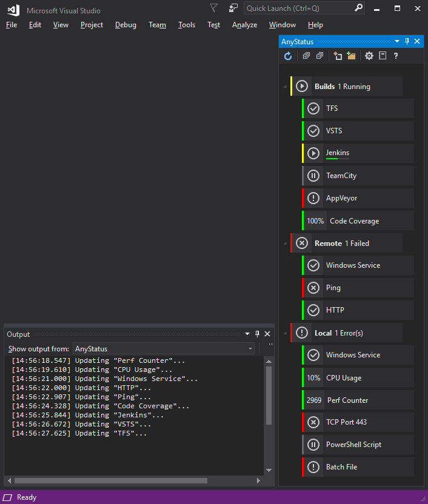Image resolution: width=428 pixels, height=504 pixels.
Task: Open AnyStatus window position dropdown arrow
Action: [x=397, y=41]
